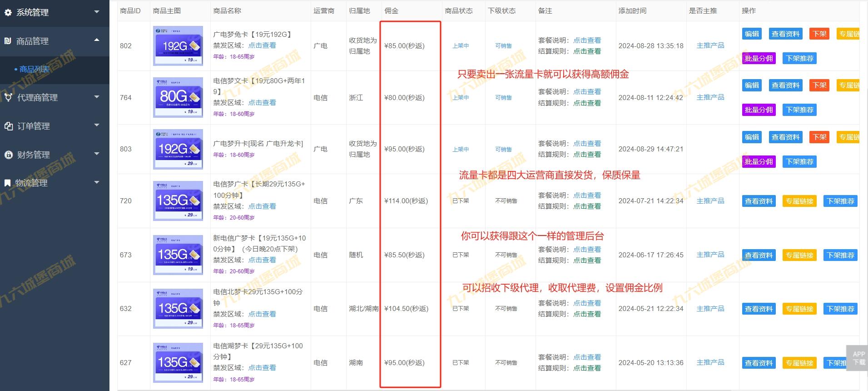This screenshot has height=391, width=868.
Task: Click 查看资料 button for product 803
Action: (x=785, y=137)
